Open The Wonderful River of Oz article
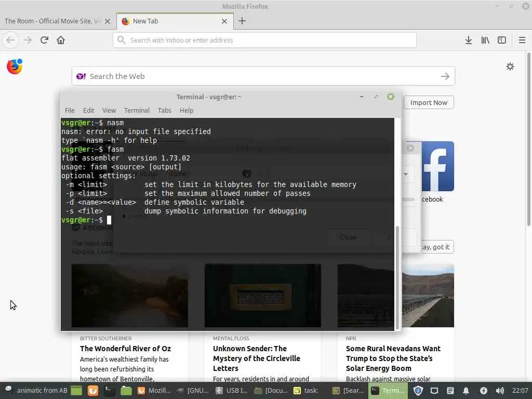 click(x=126, y=349)
